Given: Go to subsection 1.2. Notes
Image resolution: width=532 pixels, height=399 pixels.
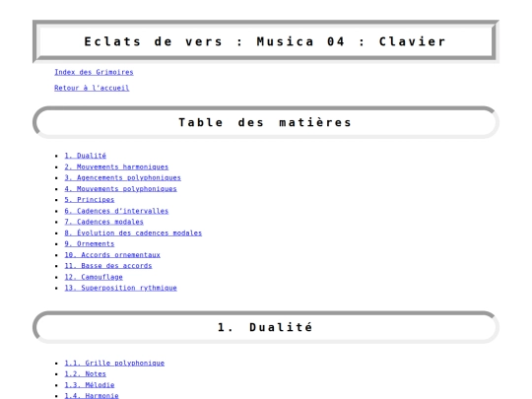Looking at the screenshot, I should (x=85, y=374).
